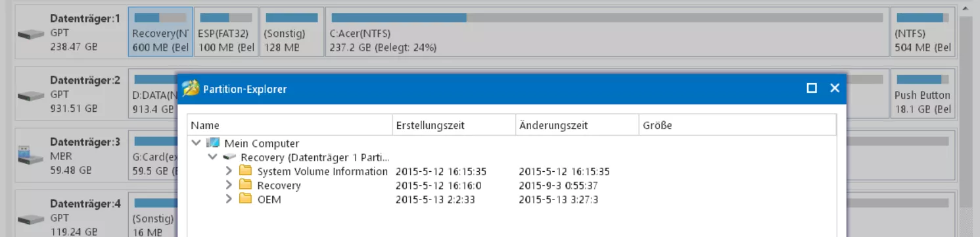This screenshot has width=980, height=237.
Task: Click the System Volume Information folder icon
Action: tap(245, 171)
